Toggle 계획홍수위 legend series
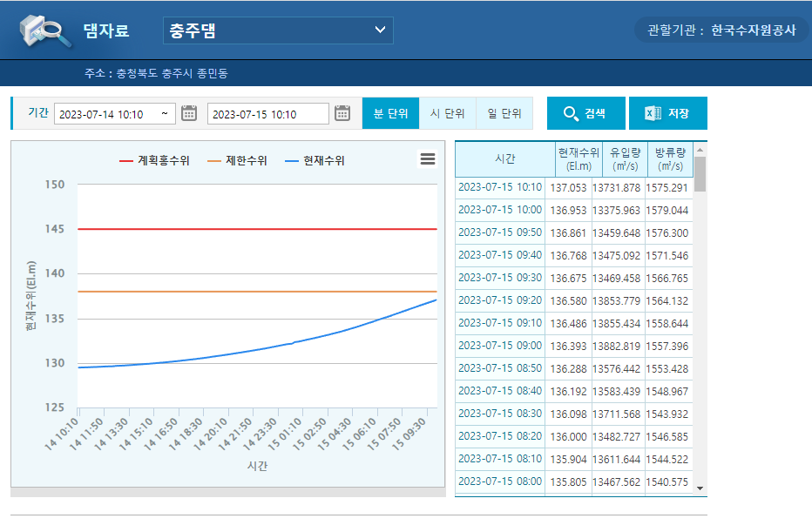 [154, 161]
